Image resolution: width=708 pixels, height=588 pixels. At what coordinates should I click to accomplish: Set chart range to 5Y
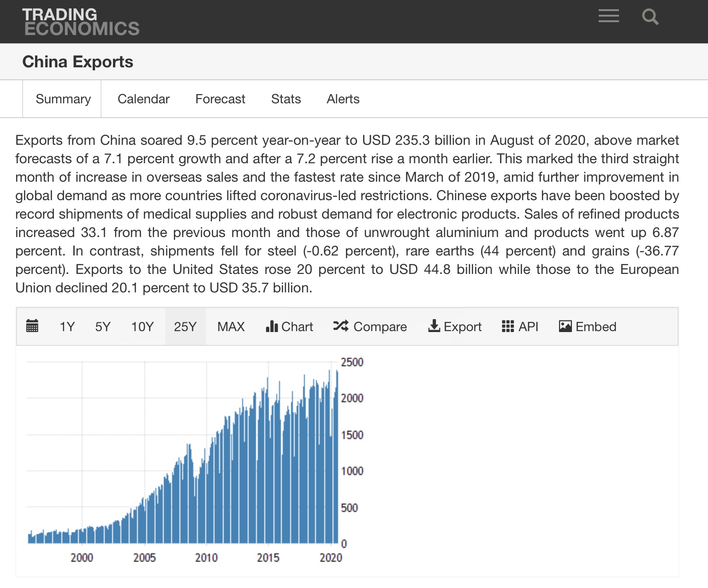point(103,327)
